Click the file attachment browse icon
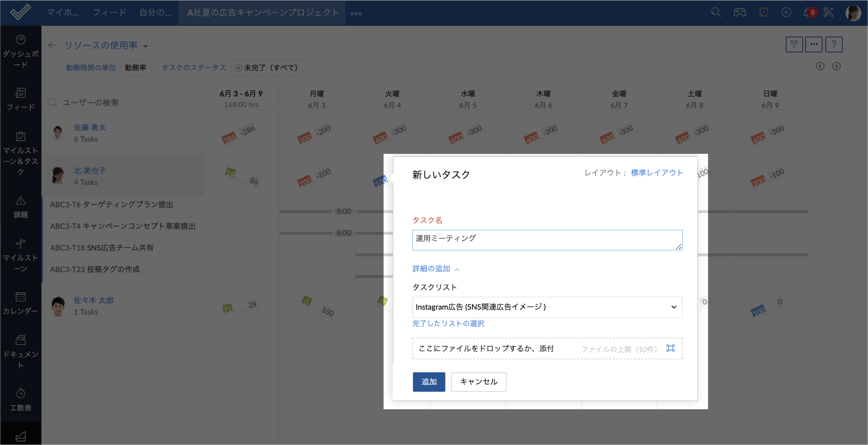 click(x=671, y=348)
